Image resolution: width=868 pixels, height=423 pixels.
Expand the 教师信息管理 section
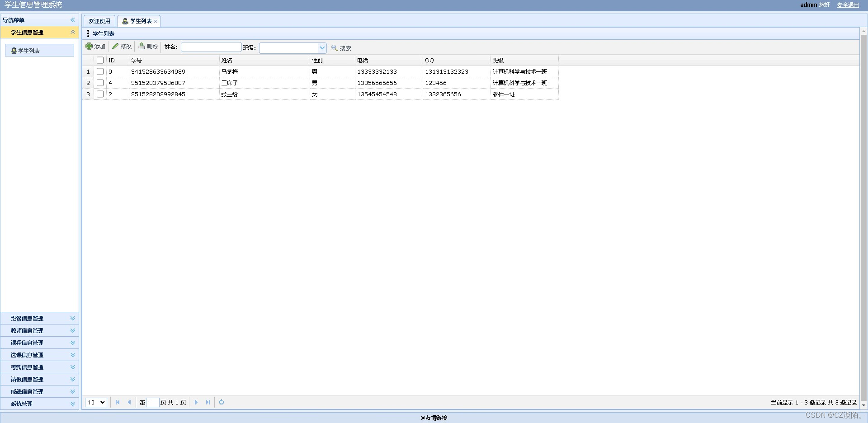point(72,330)
